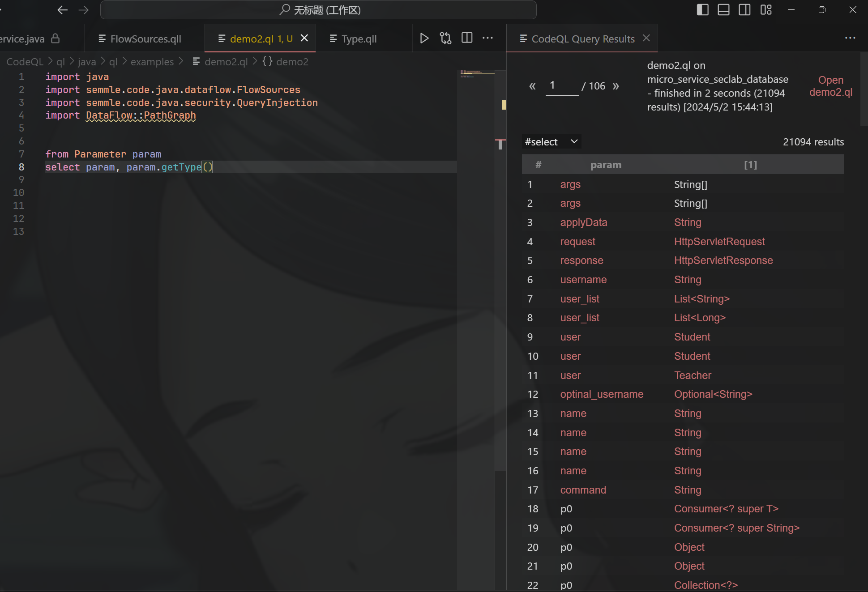
Task: Click the Open demo2.ql link
Action: [x=831, y=86]
